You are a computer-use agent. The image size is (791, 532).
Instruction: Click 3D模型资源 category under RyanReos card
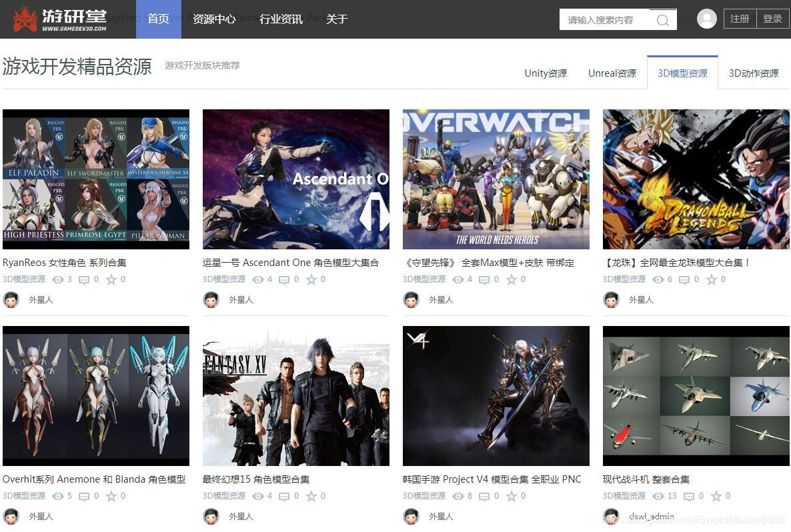point(24,279)
